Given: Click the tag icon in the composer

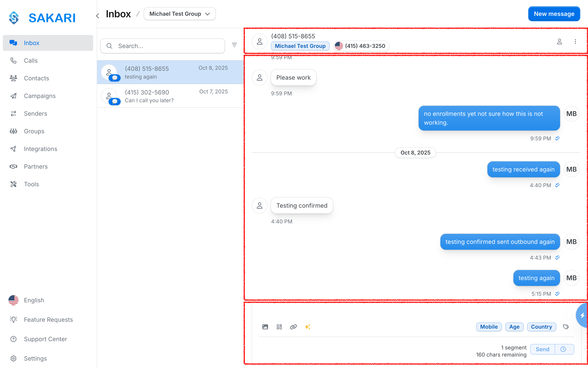Looking at the screenshot, I should click(566, 327).
